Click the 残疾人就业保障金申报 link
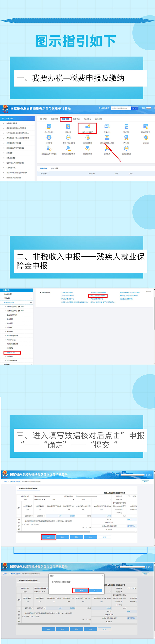The height and width of the screenshot is (644, 155). click(x=98, y=296)
